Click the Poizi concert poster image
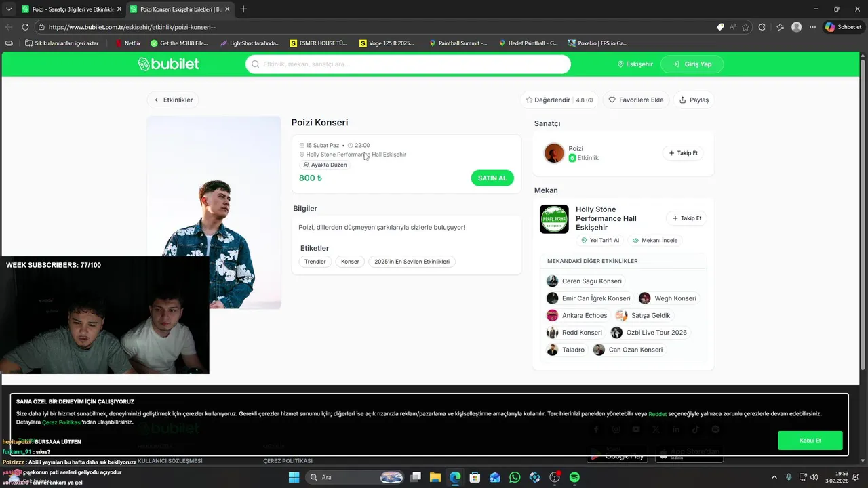The image size is (868, 488). click(x=214, y=212)
